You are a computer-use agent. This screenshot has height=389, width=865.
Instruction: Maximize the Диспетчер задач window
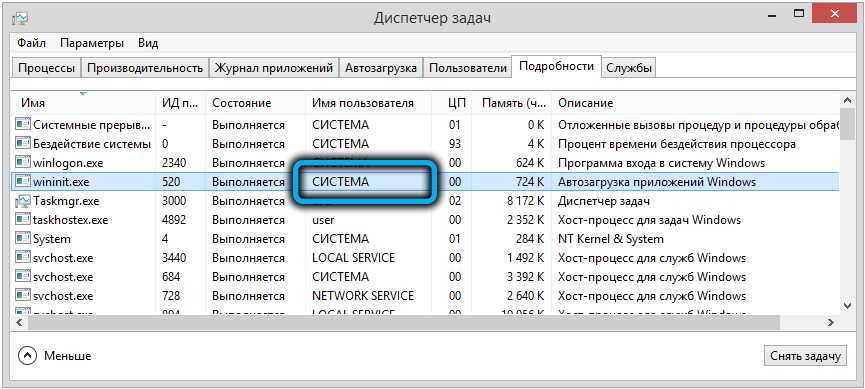coord(799,14)
